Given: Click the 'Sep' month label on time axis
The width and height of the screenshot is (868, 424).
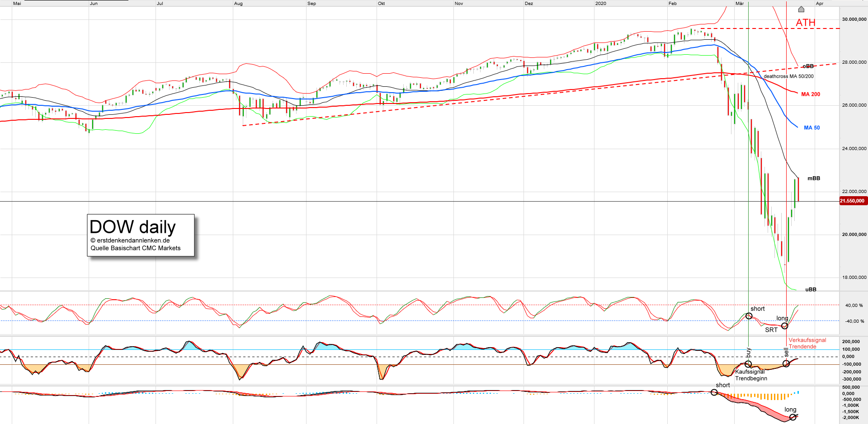Looking at the screenshot, I should click(x=311, y=4).
